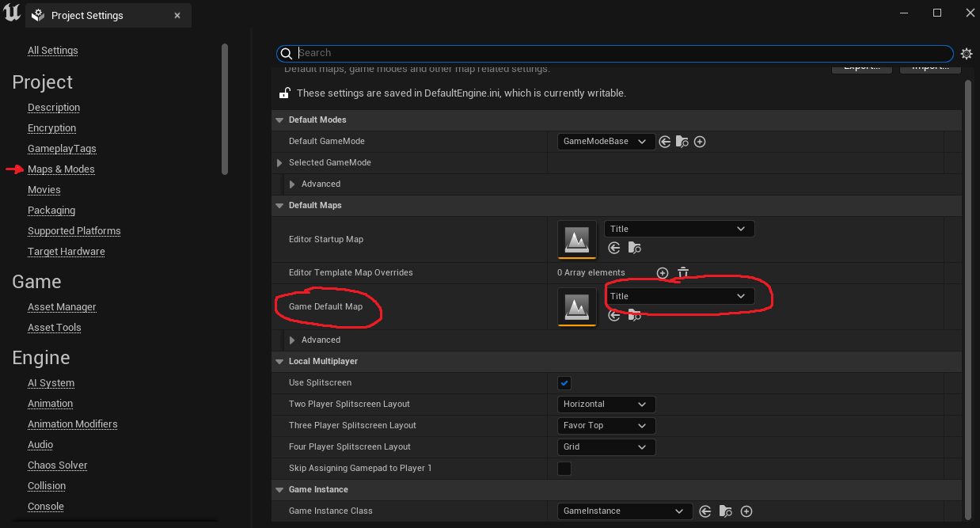Open Asset Manager settings
The image size is (980, 528).
(62, 307)
